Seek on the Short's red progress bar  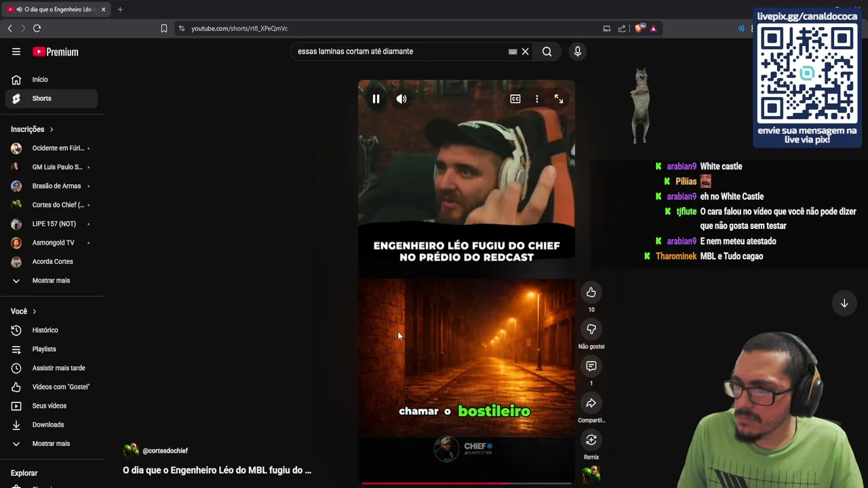point(467,483)
